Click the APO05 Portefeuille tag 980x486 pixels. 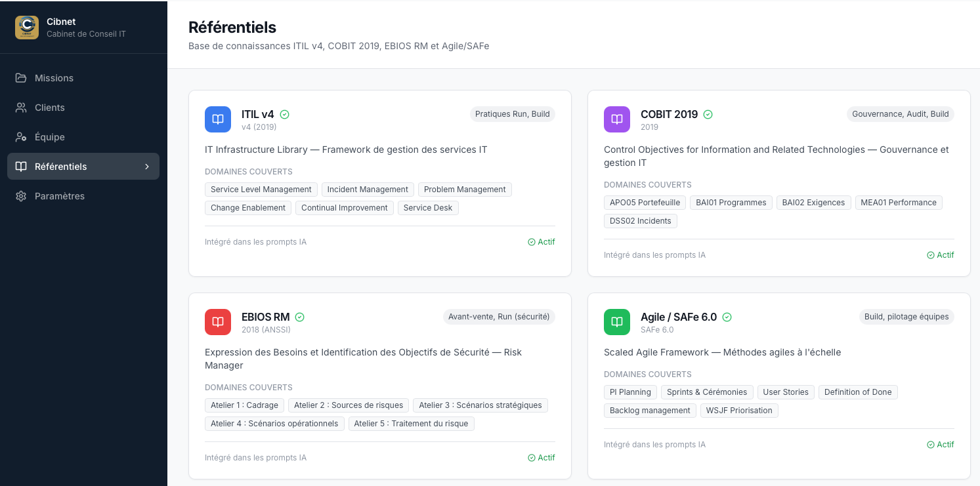(645, 203)
